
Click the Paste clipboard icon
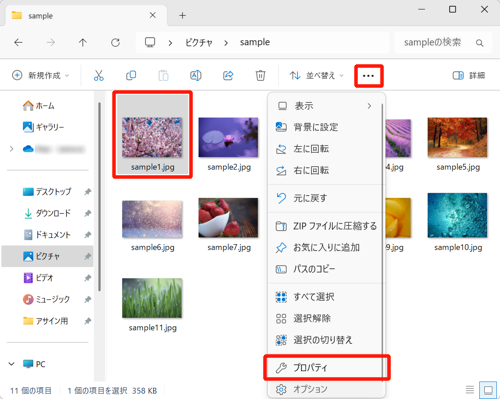coord(163,76)
